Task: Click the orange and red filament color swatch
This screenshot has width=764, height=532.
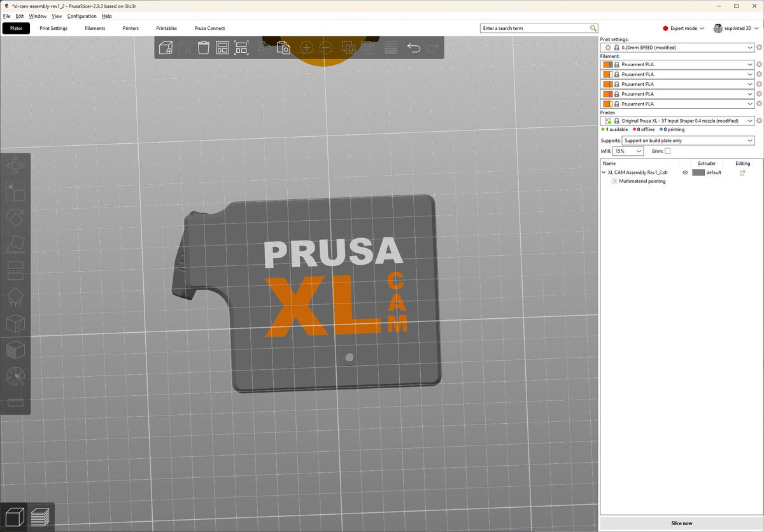Action: click(x=608, y=94)
